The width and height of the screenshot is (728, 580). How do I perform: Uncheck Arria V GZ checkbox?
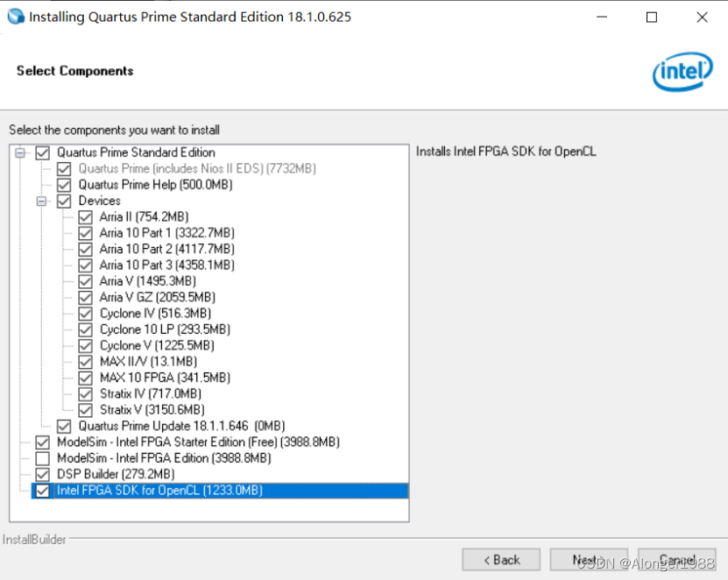pos(86,298)
